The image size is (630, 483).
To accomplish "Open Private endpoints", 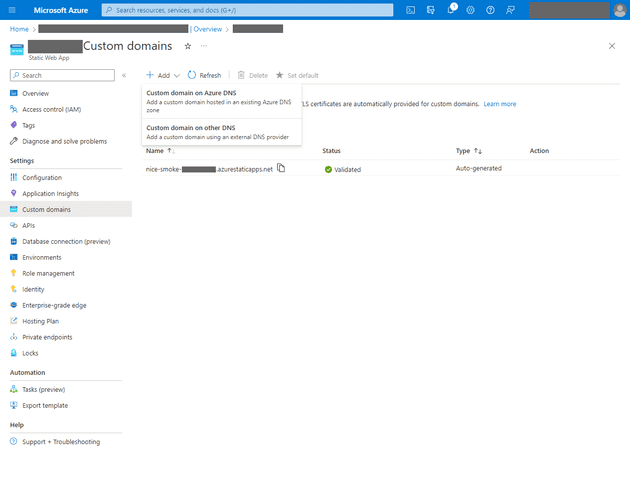I will [47, 337].
